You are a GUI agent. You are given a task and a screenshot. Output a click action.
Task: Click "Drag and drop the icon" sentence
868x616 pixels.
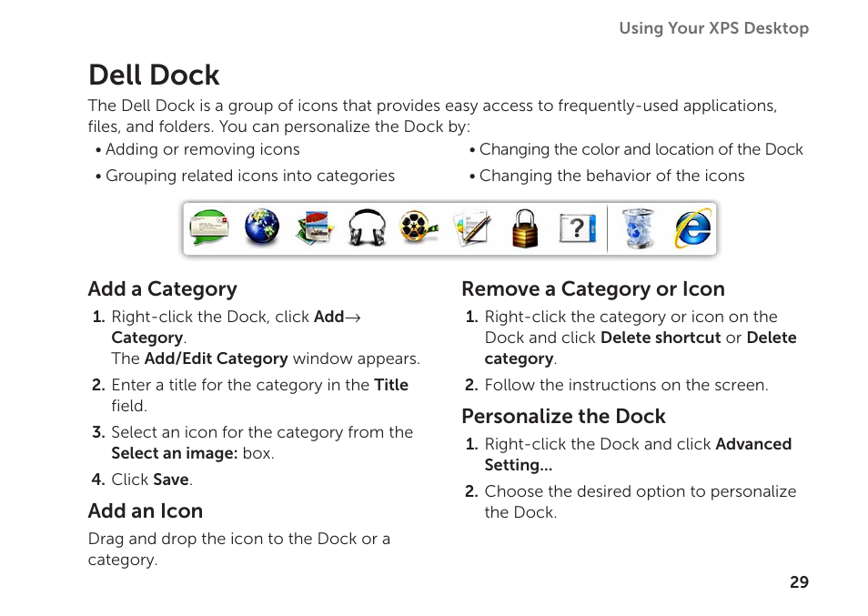click(x=239, y=549)
